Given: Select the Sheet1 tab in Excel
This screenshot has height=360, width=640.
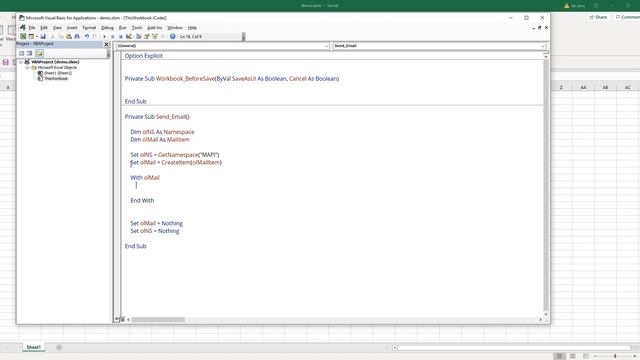Looking at the screenshot, I should coord(33,347).
